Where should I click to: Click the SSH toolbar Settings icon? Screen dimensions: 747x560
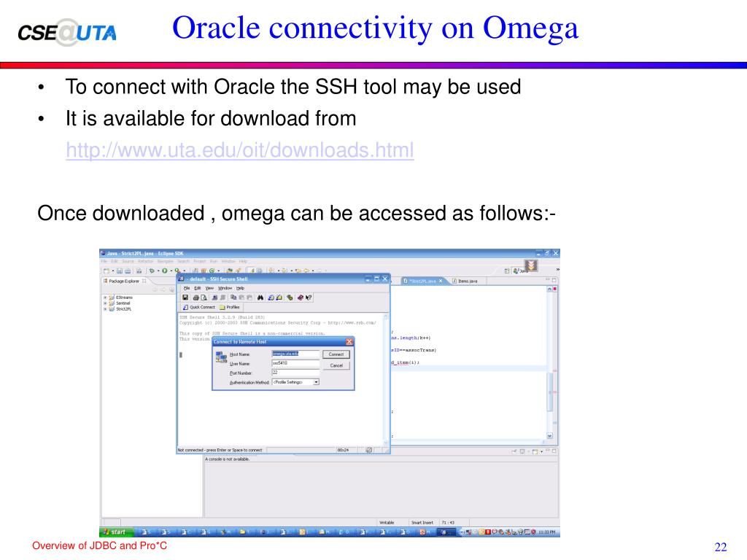click(290, 297)
